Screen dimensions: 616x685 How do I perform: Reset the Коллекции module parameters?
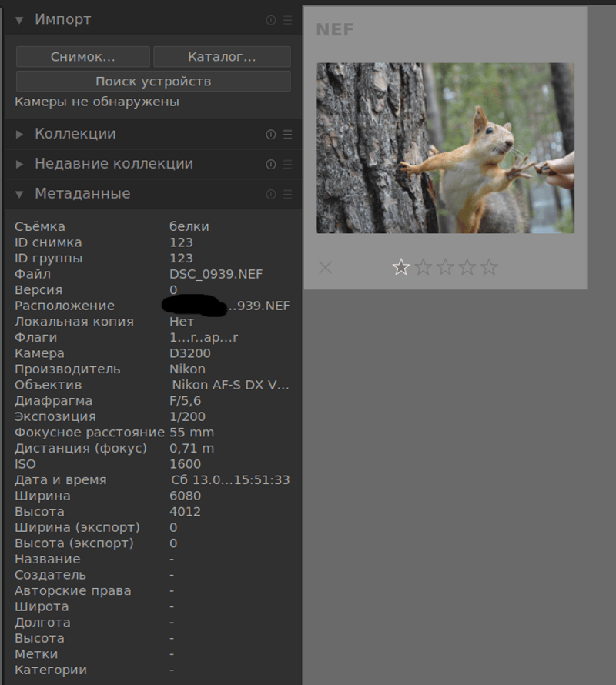tap(270, 135)
